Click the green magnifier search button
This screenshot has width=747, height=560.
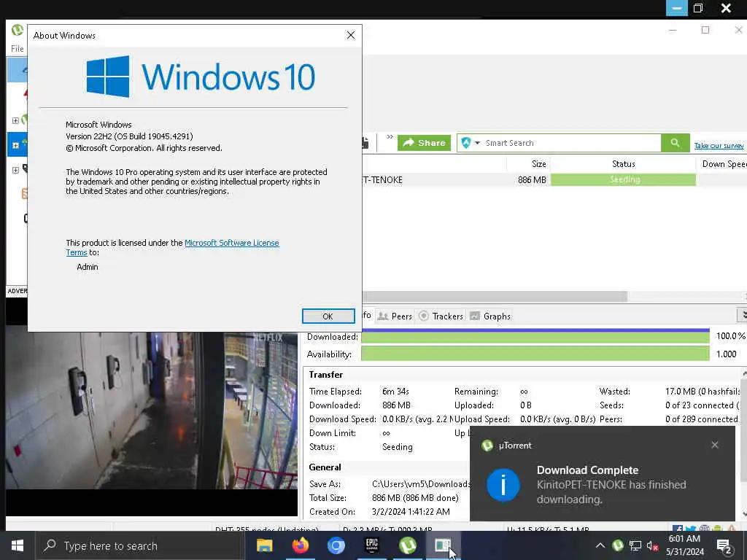click(x=675, y=143)
